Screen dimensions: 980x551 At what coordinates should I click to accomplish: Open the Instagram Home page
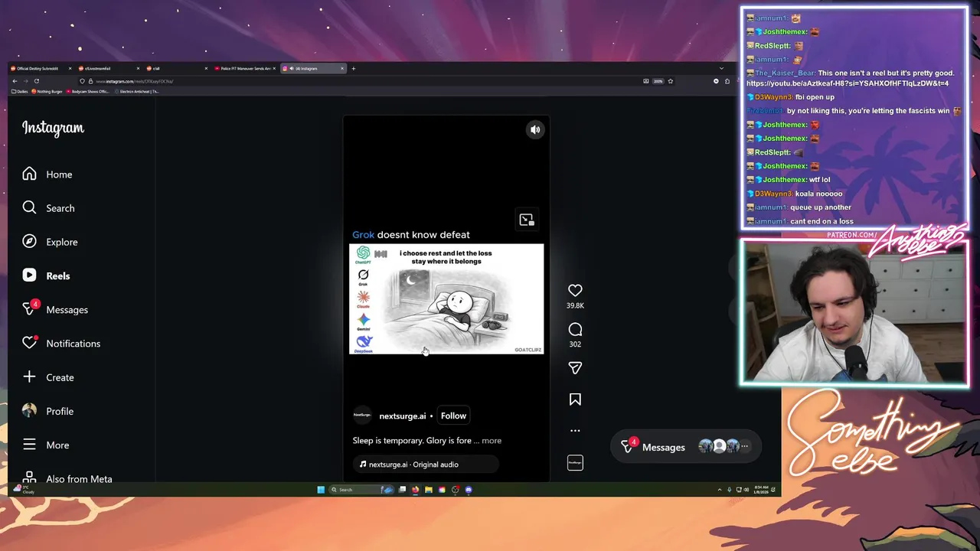(x=47, y=174)
